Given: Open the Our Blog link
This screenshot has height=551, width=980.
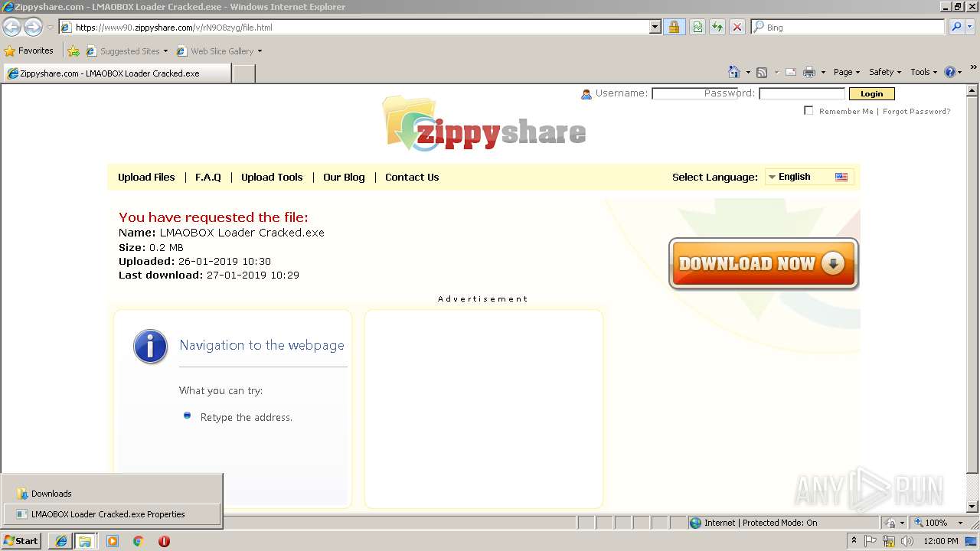Looking at the screenshot, I should click(x=344, y=177).
